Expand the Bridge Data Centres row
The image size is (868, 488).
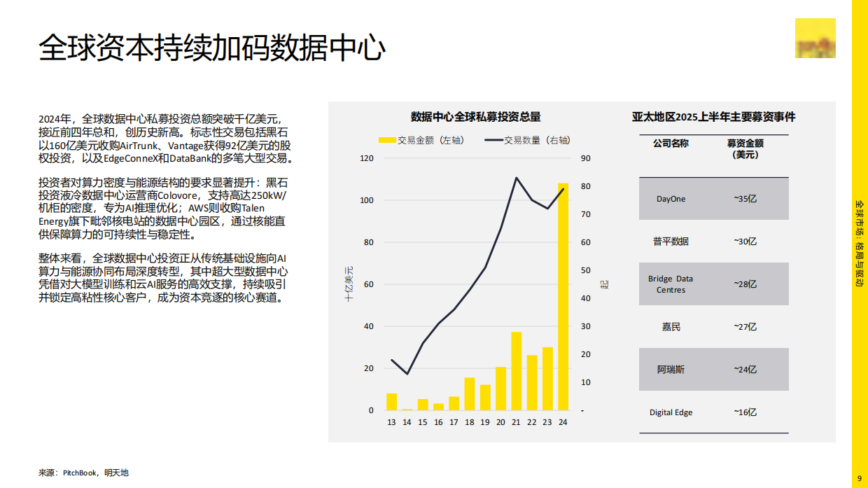click(x=713, y=284)
